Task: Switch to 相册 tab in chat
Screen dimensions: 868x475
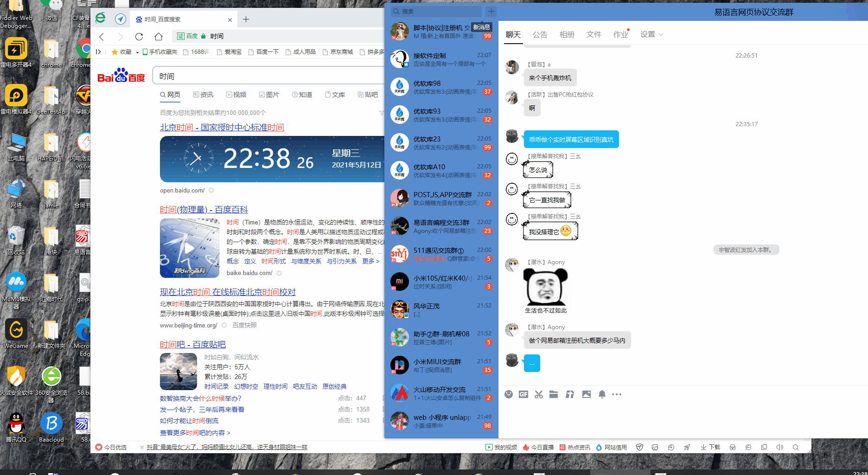Action: coord(567,34)
